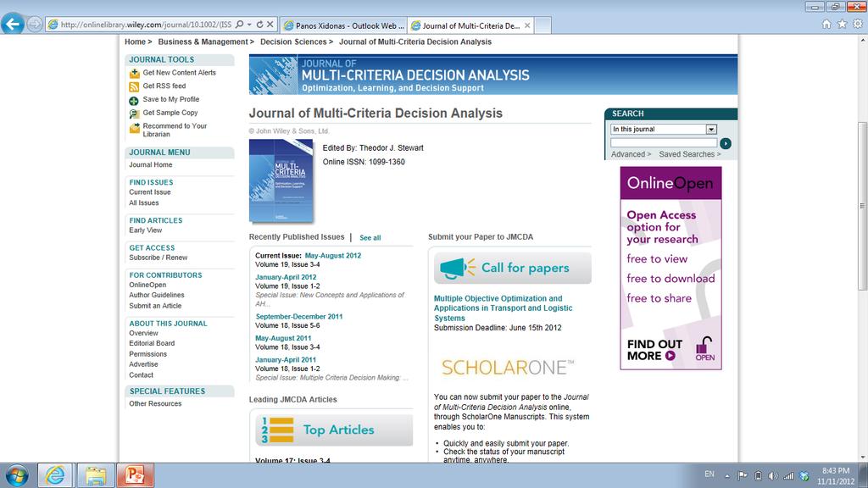Open the May-August 2011 issue
The height and width of the screenshot is (488, 868).
[x=283, y=338]
